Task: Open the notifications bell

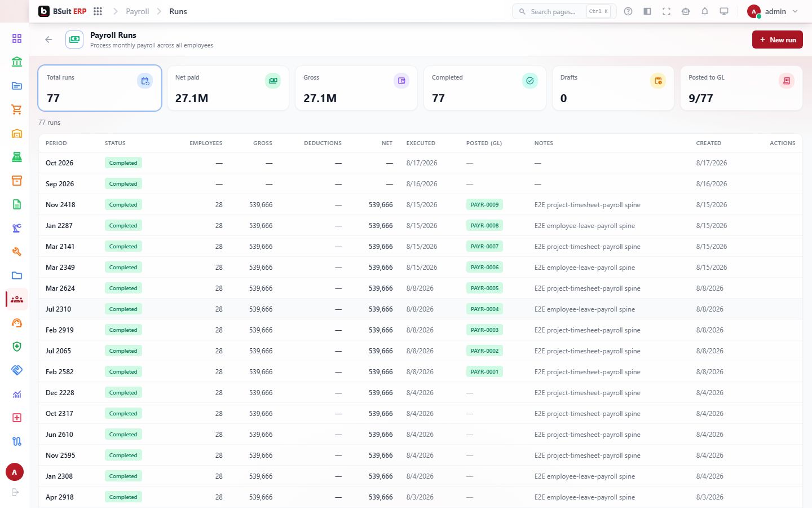Action: point(705,11)
